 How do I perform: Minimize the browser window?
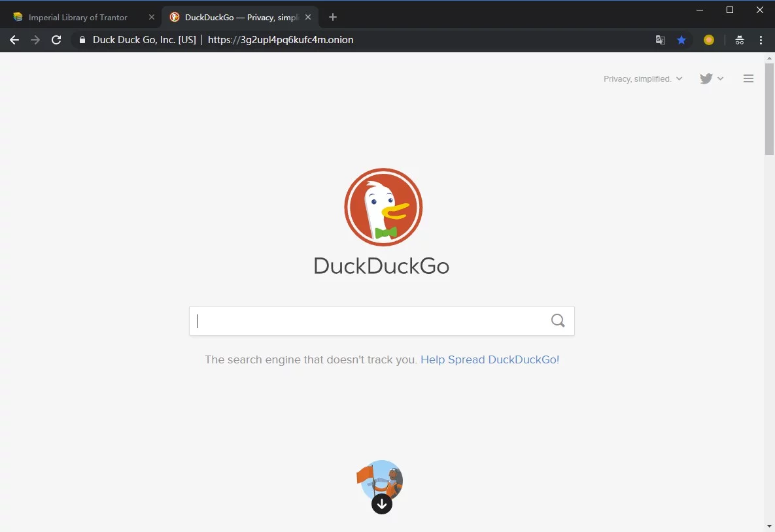pos(699,10)
